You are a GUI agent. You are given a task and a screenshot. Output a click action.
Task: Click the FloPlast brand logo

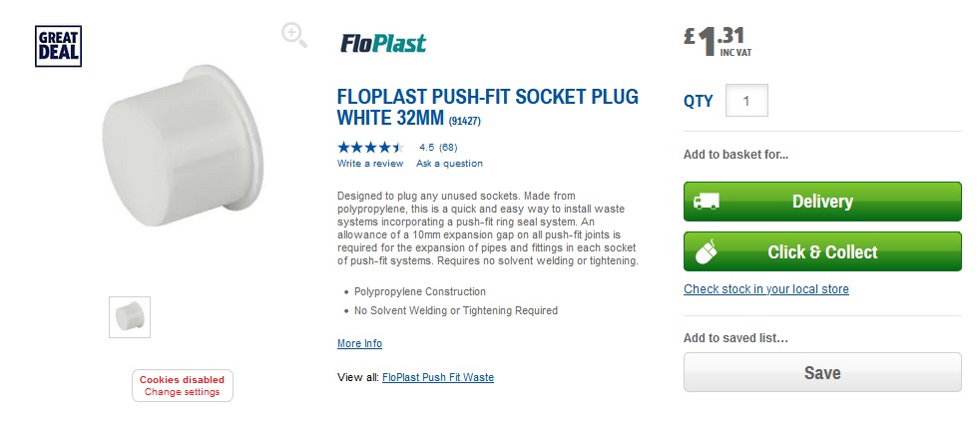click(x=382, y=43)
